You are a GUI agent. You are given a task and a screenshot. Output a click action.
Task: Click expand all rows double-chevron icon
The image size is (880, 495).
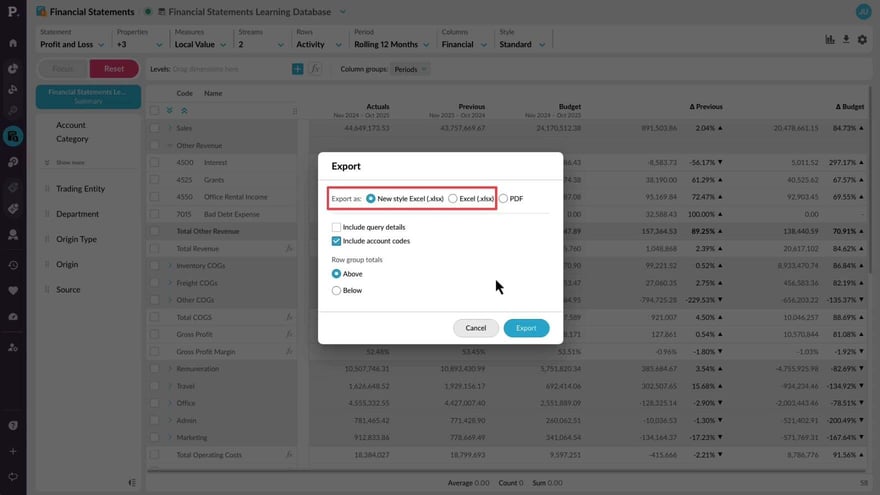click(x=169, y=111)
